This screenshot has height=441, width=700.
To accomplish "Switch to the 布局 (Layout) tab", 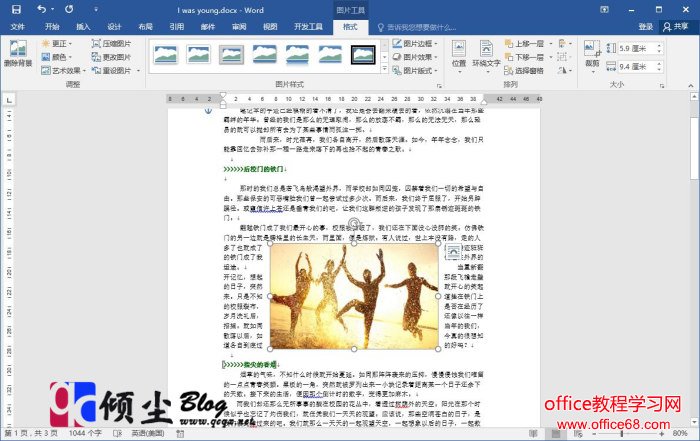I will [x=146, y=27].
